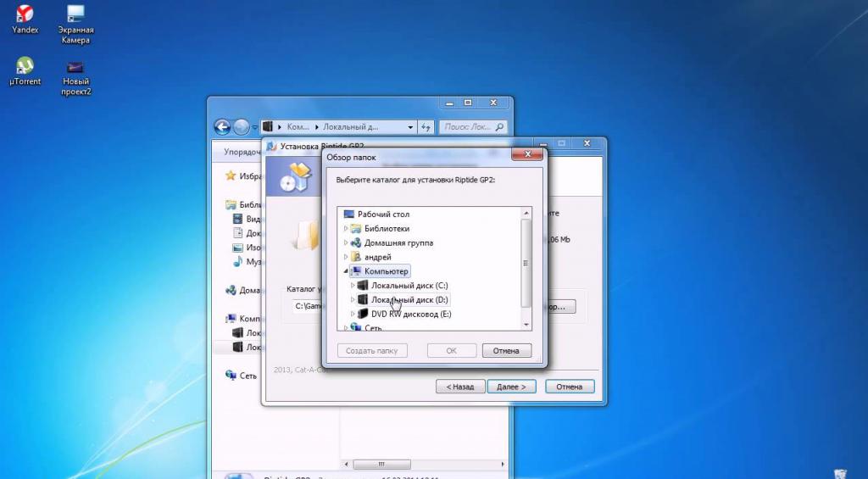Select the андрей user folder
Image resolution: width=868 pixels, height=479 pixels.
click(x=377, y=257)
